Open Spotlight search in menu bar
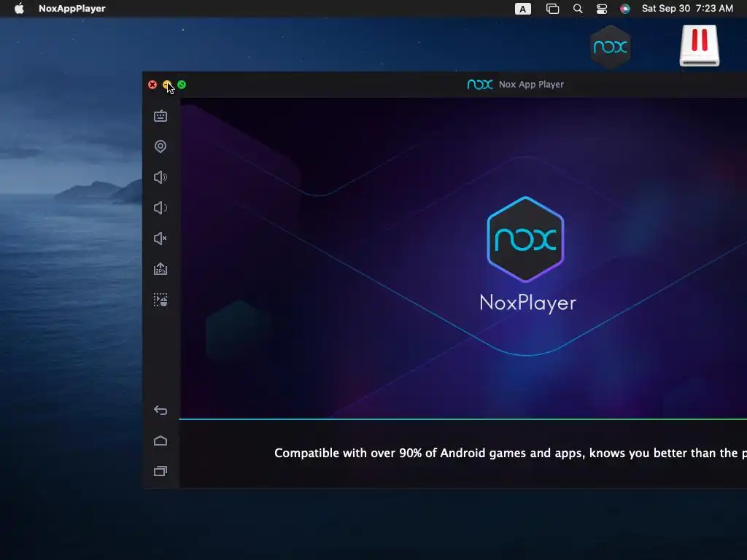This screenshot has width=747, height=560. tap(578, 9)
